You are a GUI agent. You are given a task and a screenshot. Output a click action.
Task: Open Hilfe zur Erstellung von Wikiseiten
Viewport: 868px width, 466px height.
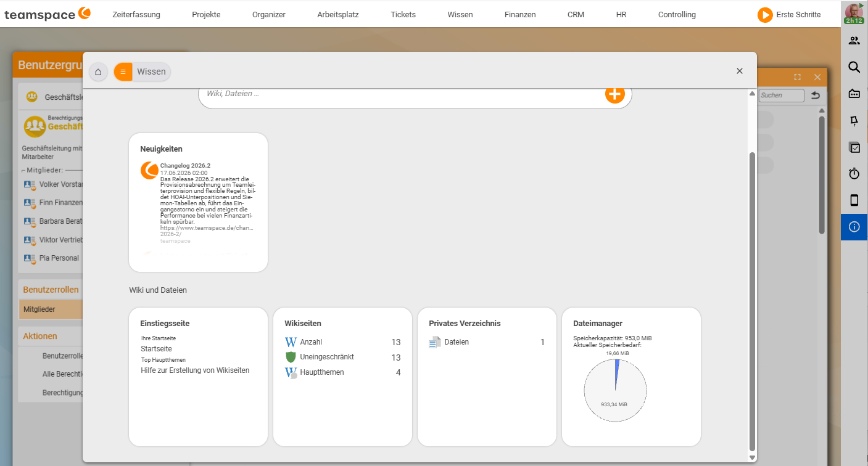pos(195,370)
